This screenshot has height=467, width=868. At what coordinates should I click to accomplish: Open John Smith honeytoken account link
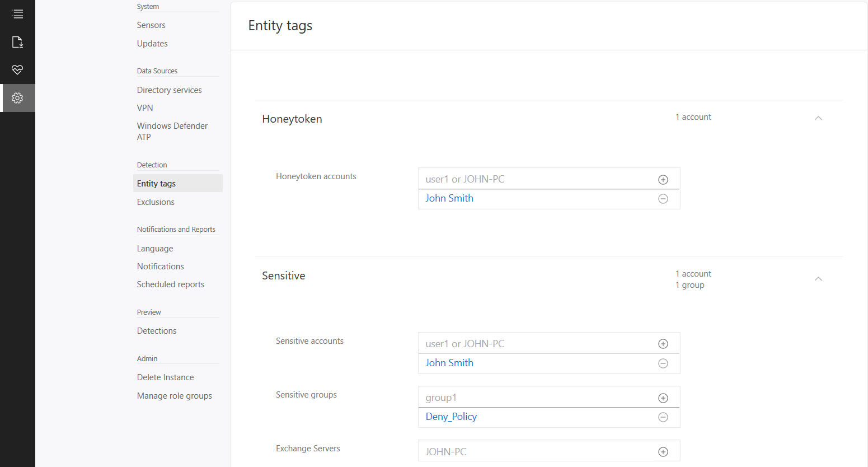(449, 198)
